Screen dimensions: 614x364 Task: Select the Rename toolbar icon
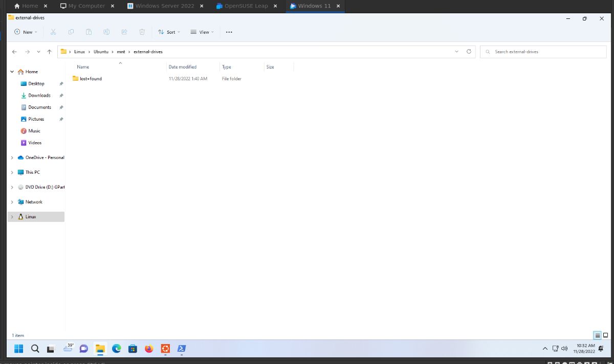(x=106, y=32)
